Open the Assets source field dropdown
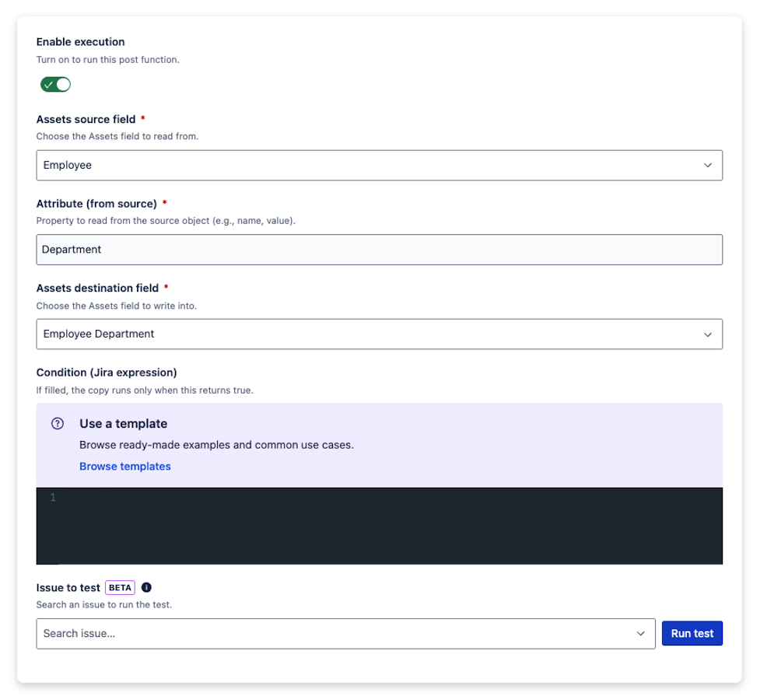 (x=379, y=166)
